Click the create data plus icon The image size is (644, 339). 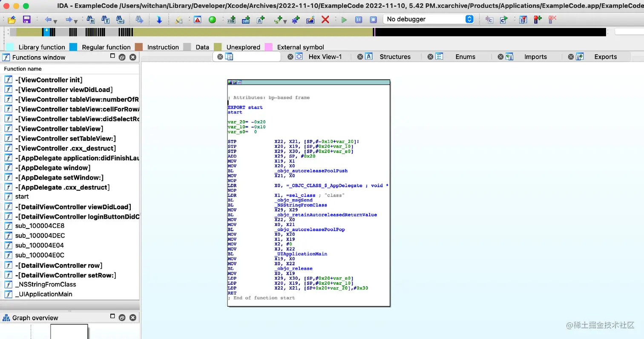click(246, 20)
